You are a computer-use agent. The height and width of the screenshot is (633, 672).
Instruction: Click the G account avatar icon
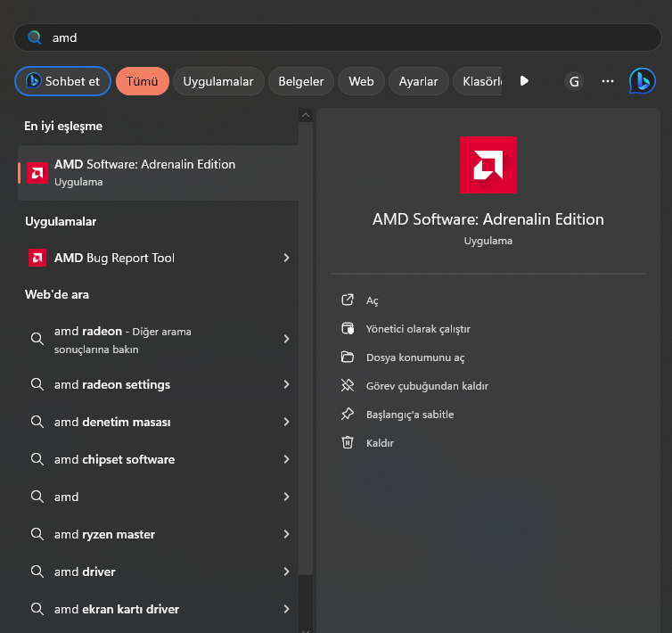(x=574, y=81)
